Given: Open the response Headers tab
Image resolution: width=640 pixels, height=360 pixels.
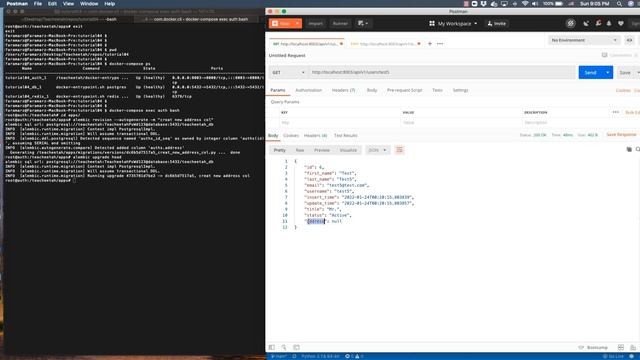Looking at the screenshot, I should 315,136.
